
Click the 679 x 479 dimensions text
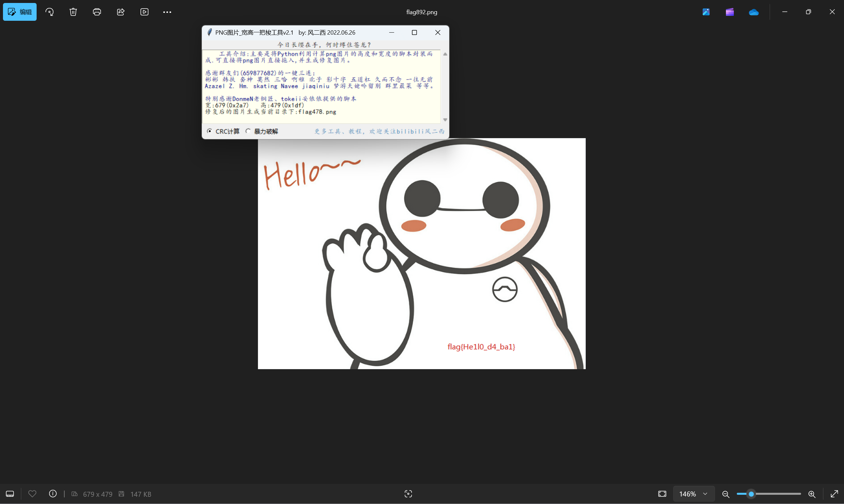pyautogui.click(x=98, y=494)
